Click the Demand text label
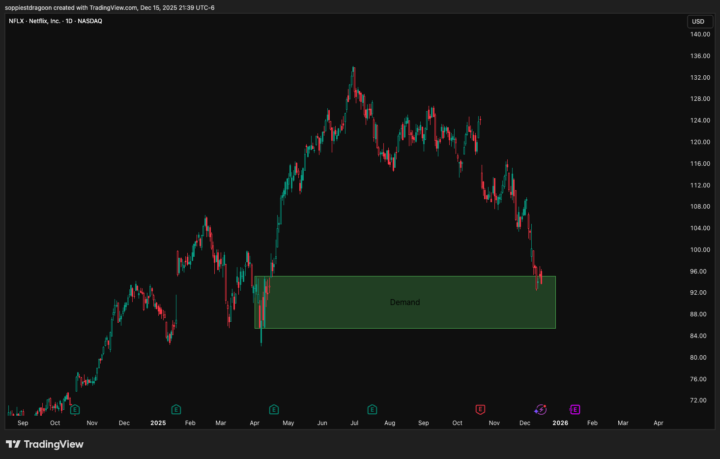Screen dimensions: 720x459 point(405,302)
